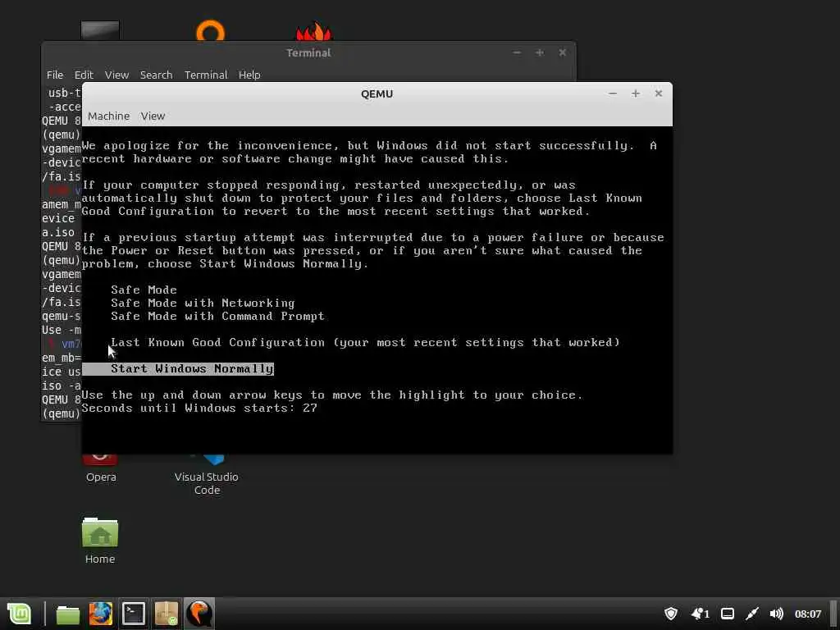840x630 pixels.
Task: Click the Safe Mode boot option
Action: (144, 290)
